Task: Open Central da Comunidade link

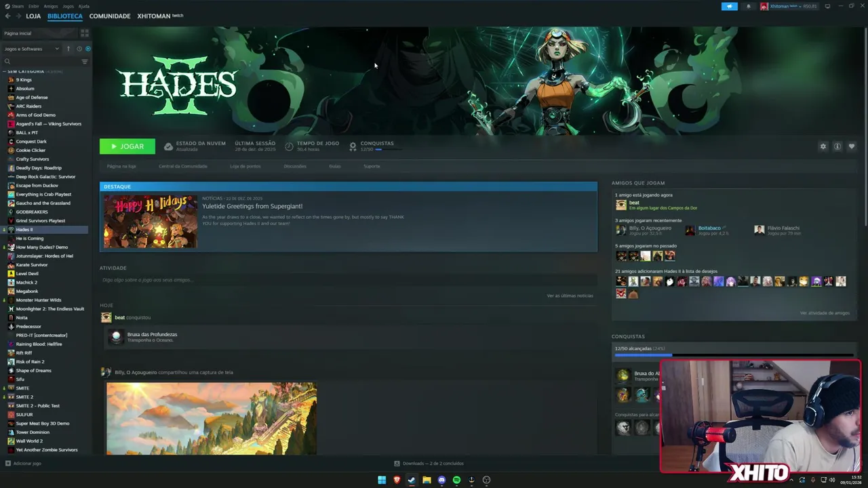Action: tap(183, 166)
